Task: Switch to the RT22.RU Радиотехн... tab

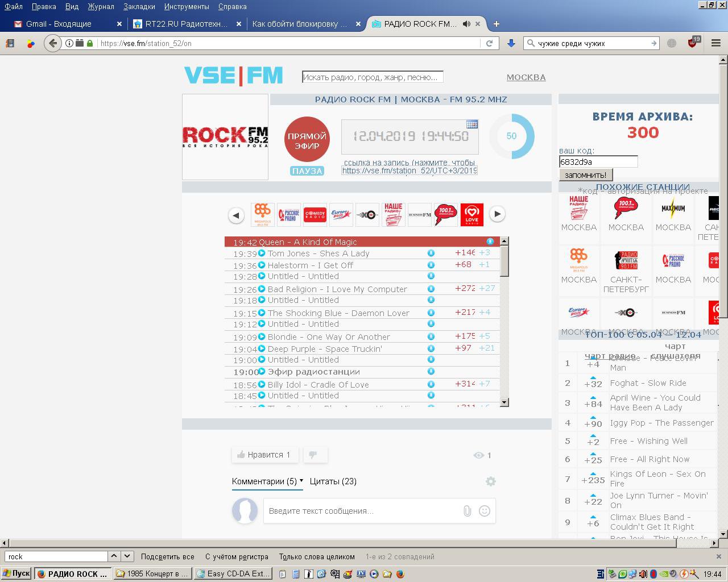Action: (x=186, y=24)
